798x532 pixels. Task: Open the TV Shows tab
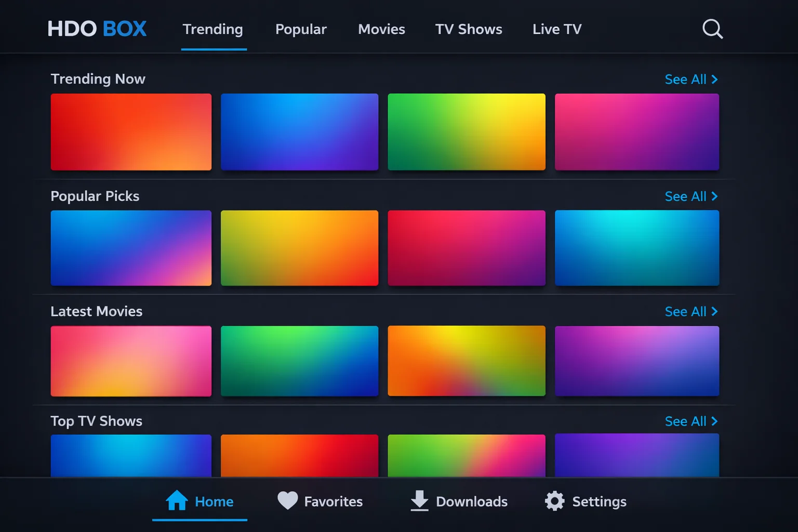click(x=469, y=30)
